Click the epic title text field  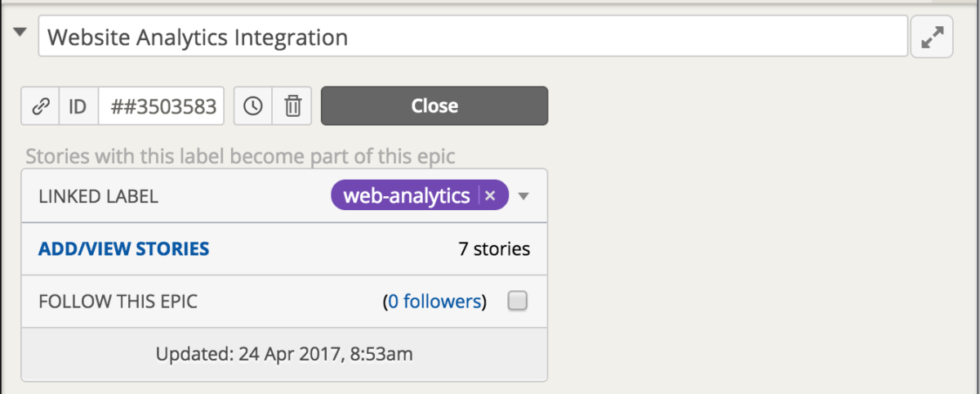[x=473, y=37]
